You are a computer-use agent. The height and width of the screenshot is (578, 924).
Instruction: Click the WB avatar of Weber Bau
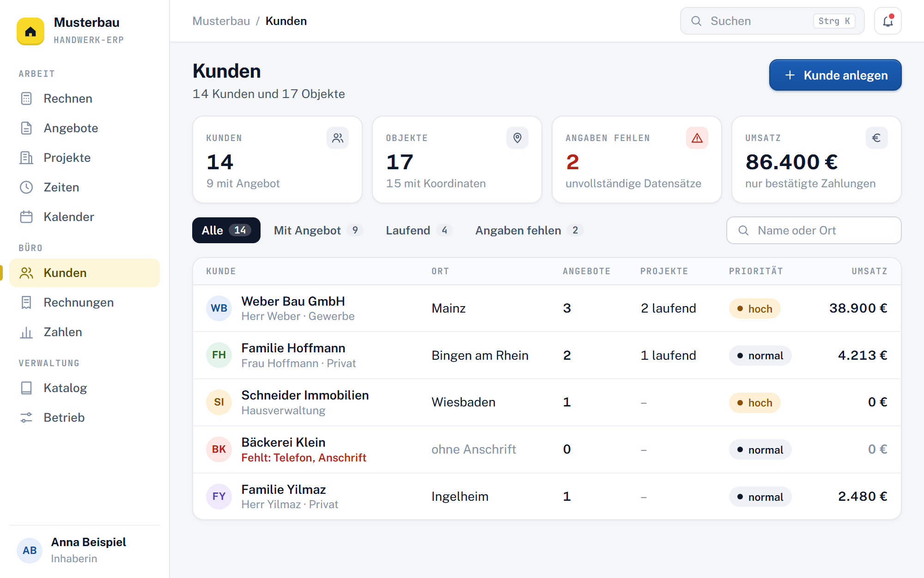[x=219, y=308]
